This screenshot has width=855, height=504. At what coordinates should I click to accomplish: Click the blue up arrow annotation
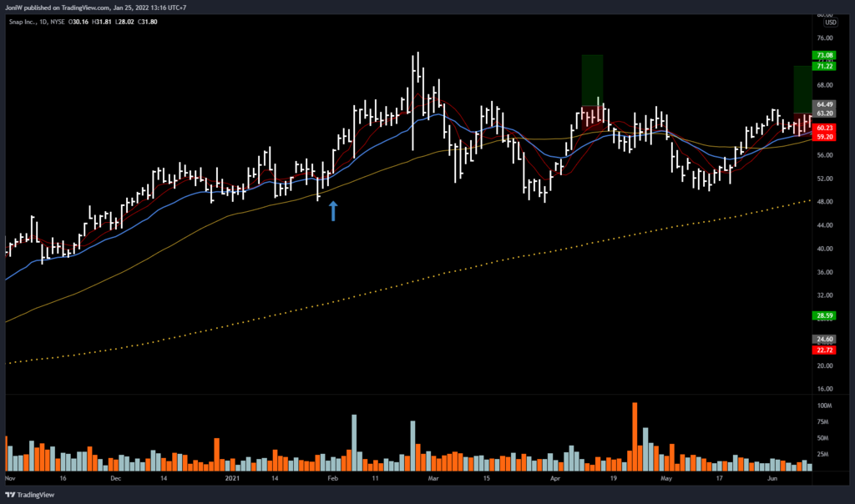click(333, 210)
